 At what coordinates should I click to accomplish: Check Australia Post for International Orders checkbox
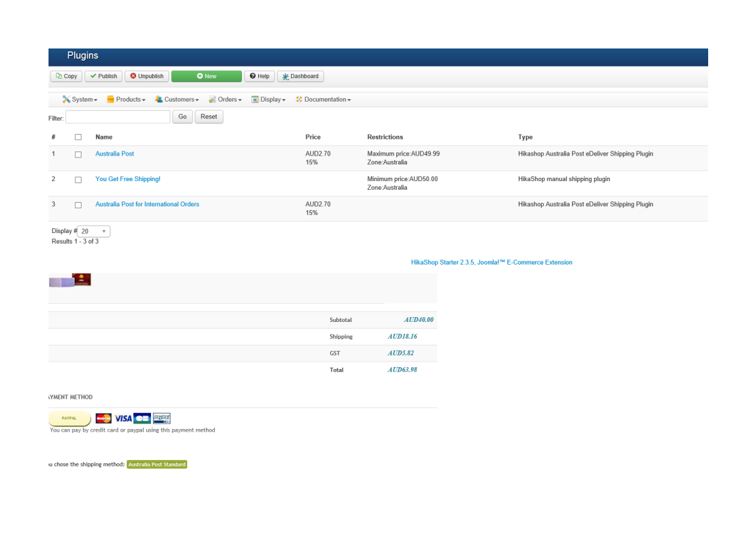[x=78, y=205]
